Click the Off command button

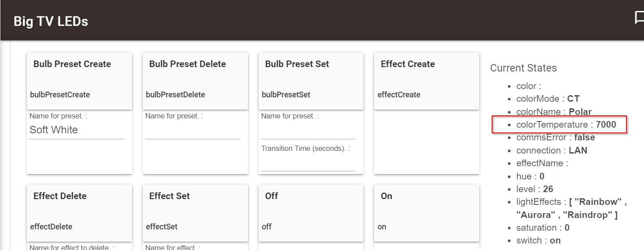click(311, 213)
